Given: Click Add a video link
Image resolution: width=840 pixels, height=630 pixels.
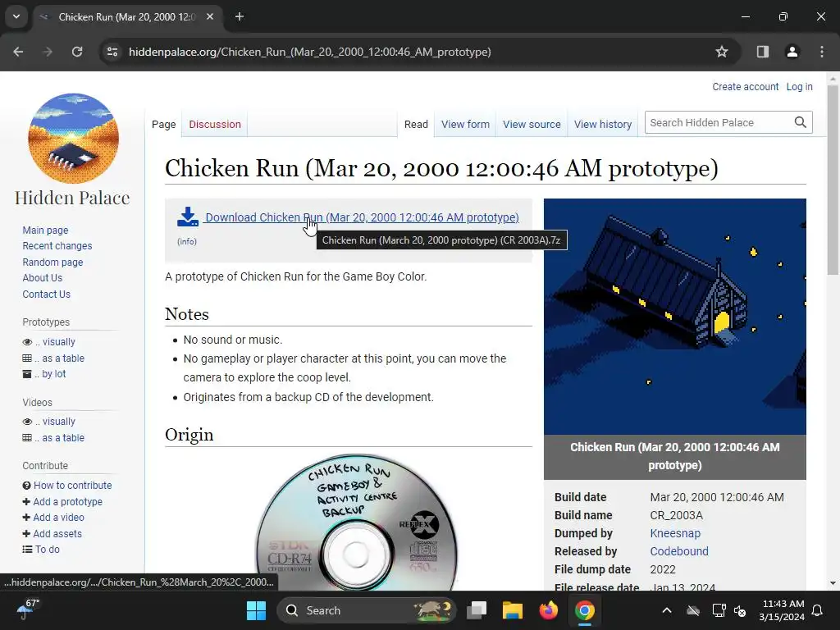Looking at the screenshot, I should (x=58, y=518).
